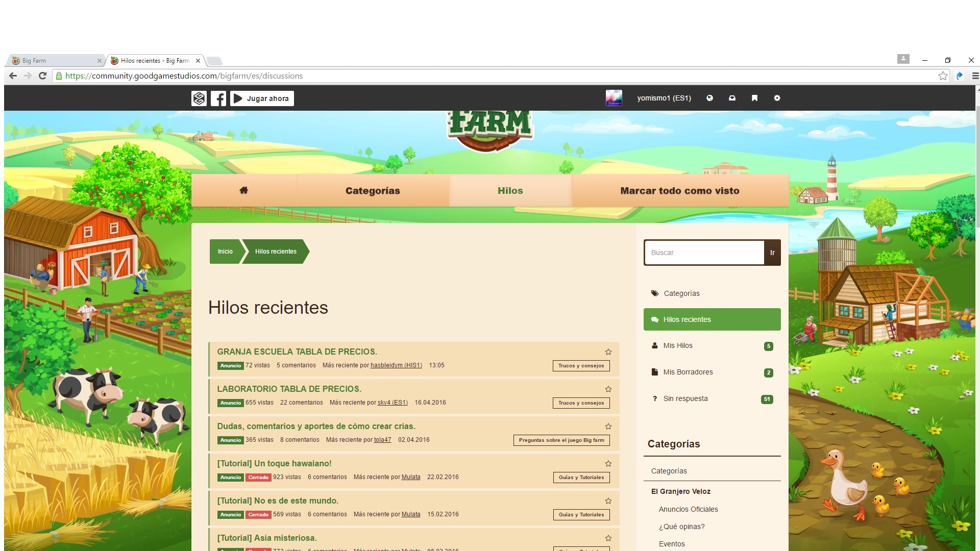
Task: Open the bookmarks flag icon
Action: tap(754, 98)
